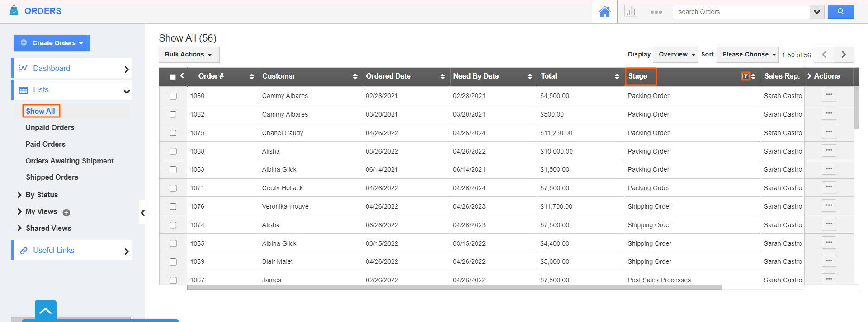Select Shipped Orders in sidebar
The image size is (868, 322).
tap(52, 177)
